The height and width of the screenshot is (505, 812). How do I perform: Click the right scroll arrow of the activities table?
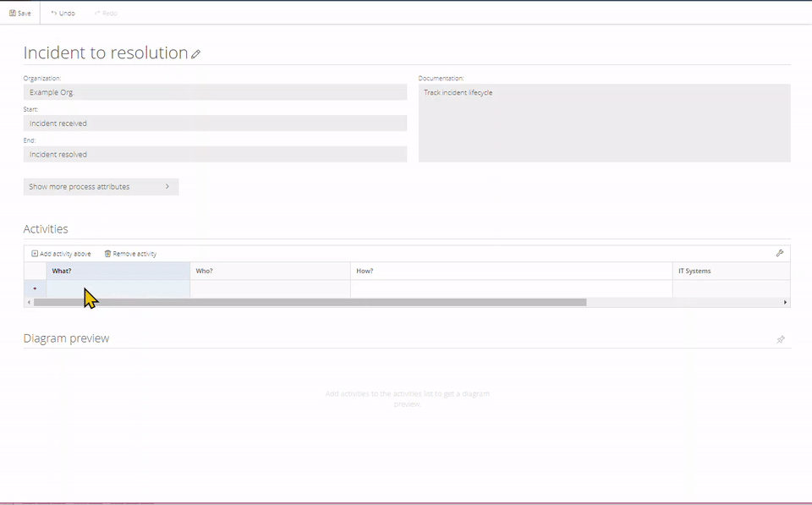[785, 302]
